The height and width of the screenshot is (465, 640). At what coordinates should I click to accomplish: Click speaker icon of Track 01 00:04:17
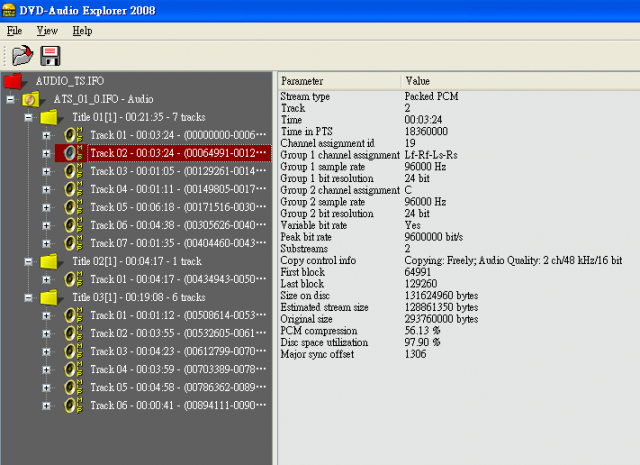pos(73,279)
